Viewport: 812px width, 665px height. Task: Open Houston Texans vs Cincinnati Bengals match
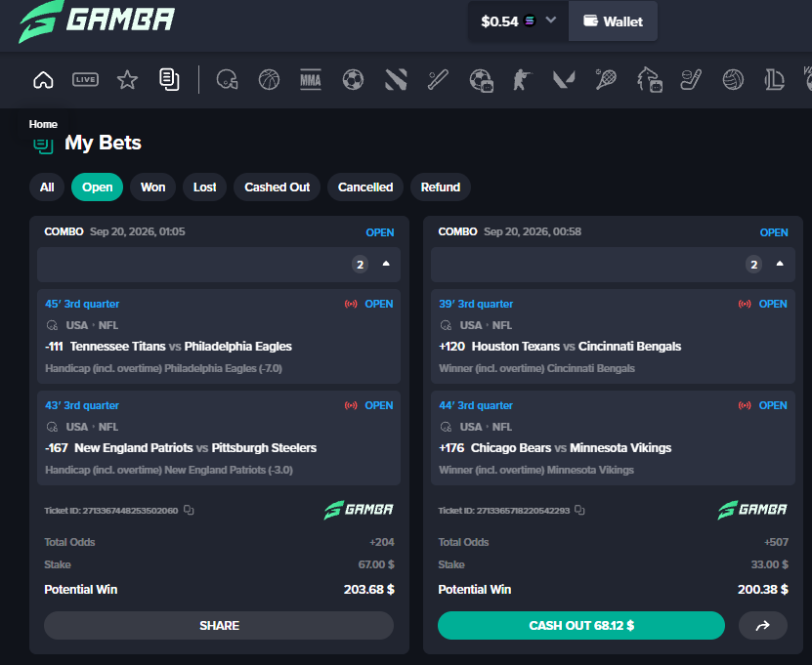[576, 347]
